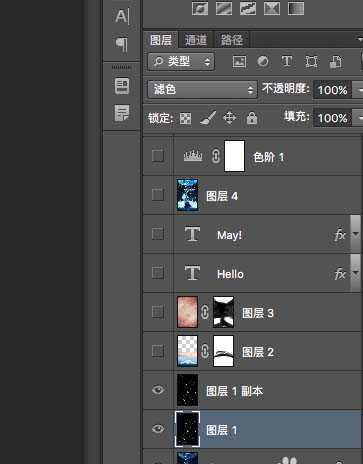The image size is (363, 464).
Task: Click lock transparent pixels icon
Action: [185, 118]
